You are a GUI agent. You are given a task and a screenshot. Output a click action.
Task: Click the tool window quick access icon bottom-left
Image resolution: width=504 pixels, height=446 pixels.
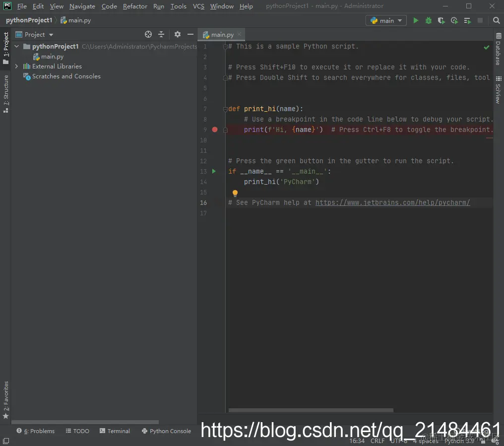(6, 441)
